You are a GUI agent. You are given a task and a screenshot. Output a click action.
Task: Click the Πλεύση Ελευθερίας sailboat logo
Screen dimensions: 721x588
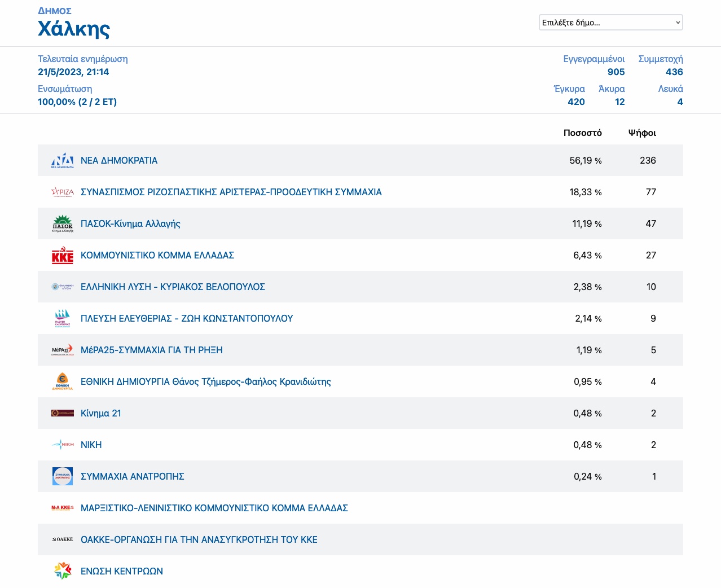tap(63, 318)
